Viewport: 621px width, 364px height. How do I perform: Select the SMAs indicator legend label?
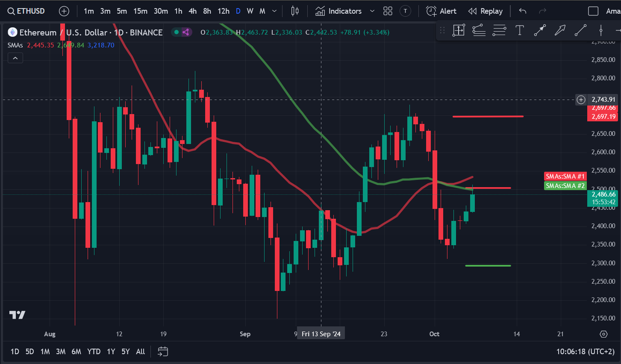pos(15,45)
